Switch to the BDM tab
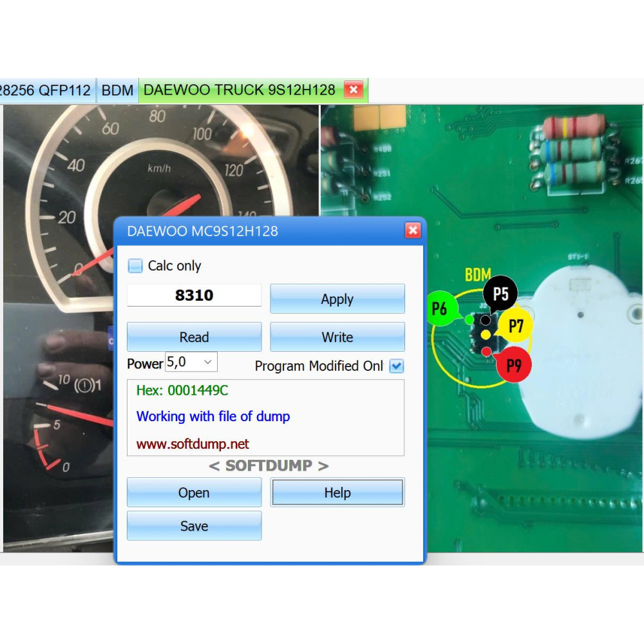The image size is (644, 644). (117, 90)
